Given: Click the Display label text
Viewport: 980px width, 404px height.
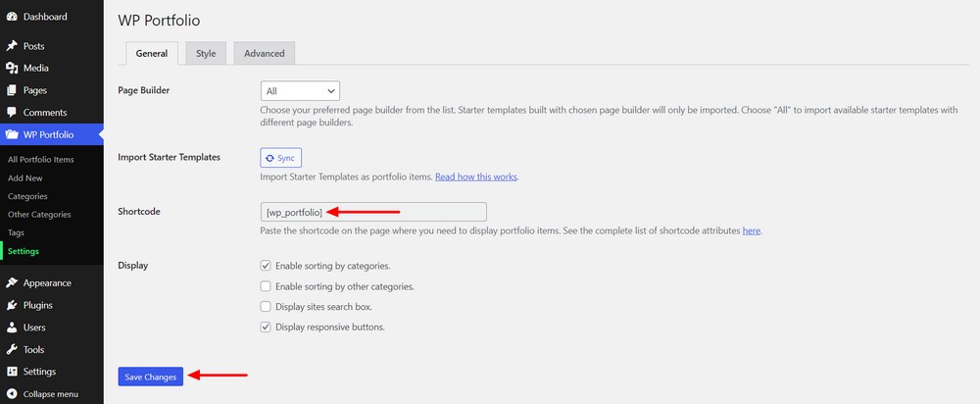Looking at the screenshot, I should coord(133,266).
